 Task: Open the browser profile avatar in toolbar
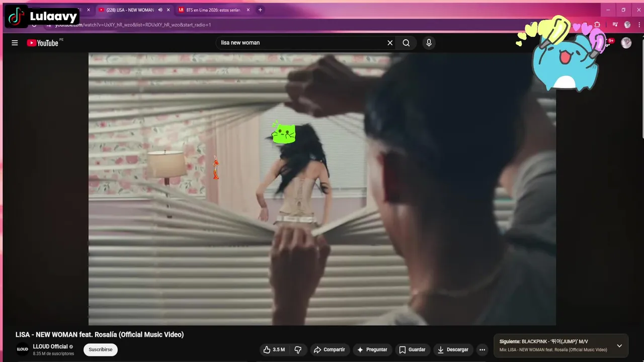tap(627, 25)
